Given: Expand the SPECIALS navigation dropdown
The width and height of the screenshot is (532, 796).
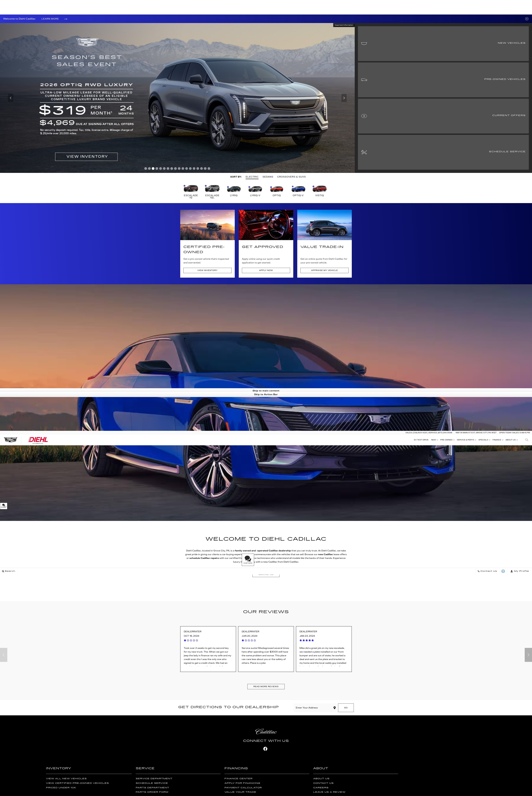Looking at the screenshot, I should (484, 440).
